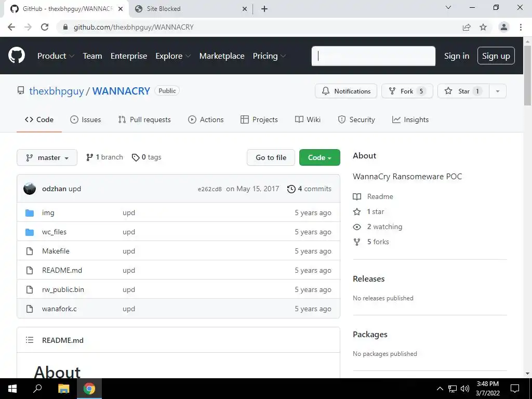
Task: Click the browser forward arrow
Action: 28,27
